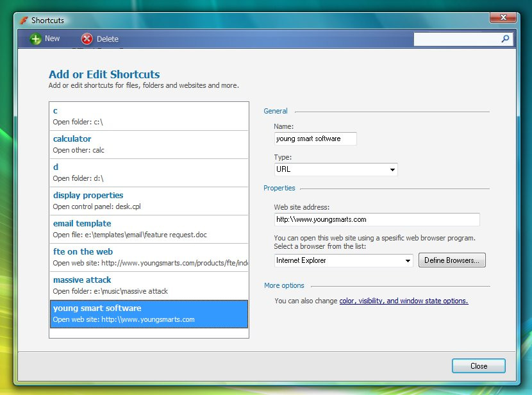Edit the Name input field

tap(315, 139)
